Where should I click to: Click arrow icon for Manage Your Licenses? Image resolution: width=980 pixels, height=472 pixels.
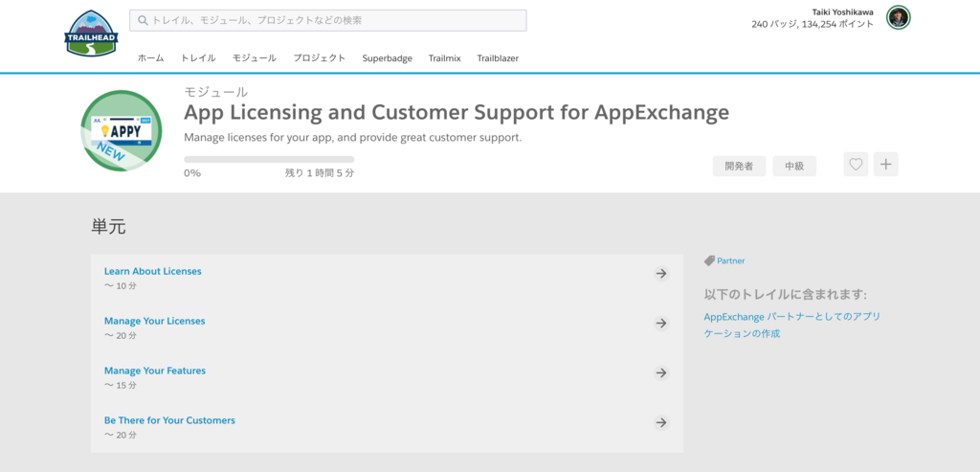pyautogui.click(x=661, y=324)
